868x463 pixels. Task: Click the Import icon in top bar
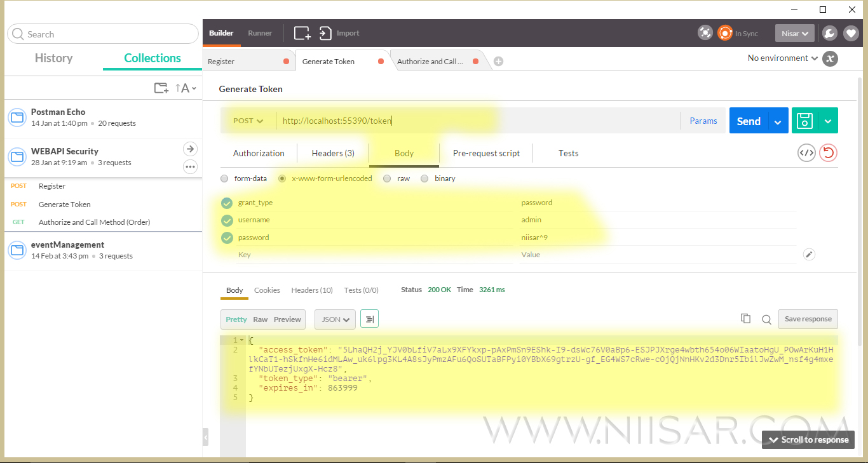(x=325, y=33)
